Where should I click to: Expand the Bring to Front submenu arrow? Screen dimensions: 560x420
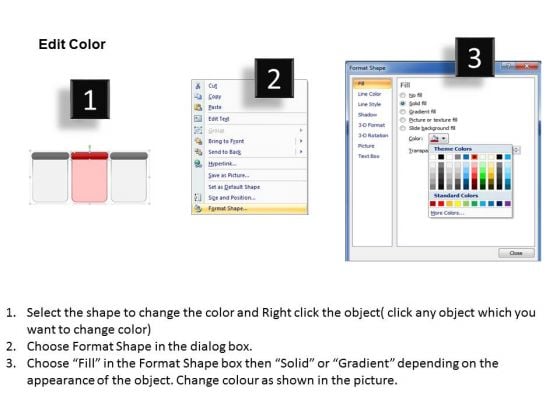tap(301, 141)
